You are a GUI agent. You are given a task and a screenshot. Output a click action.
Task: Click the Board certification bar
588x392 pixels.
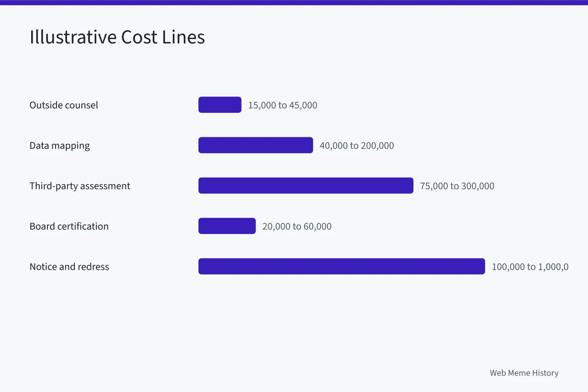tap(227, 226)
